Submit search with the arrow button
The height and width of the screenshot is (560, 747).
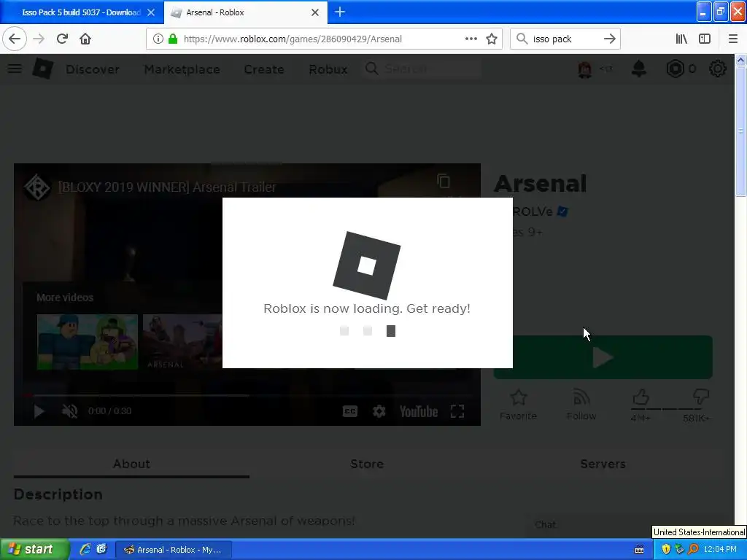tap(609, 39)
